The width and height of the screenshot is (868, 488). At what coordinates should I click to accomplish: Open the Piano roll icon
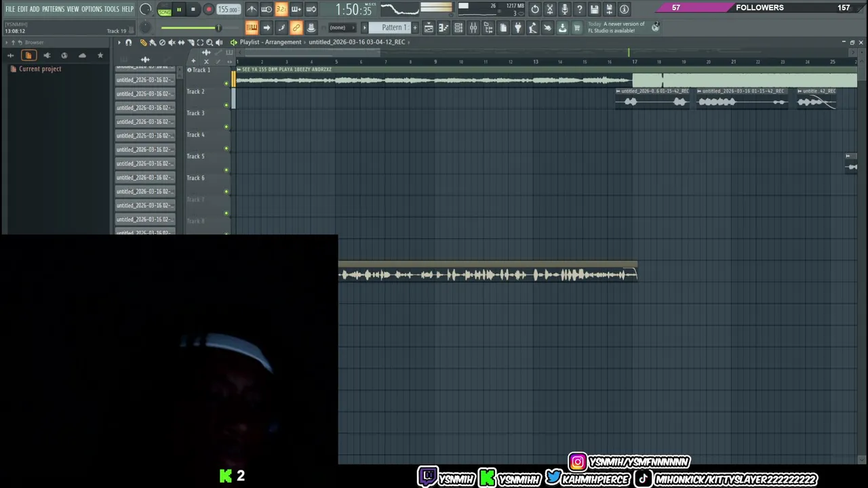tap(443, 28)
